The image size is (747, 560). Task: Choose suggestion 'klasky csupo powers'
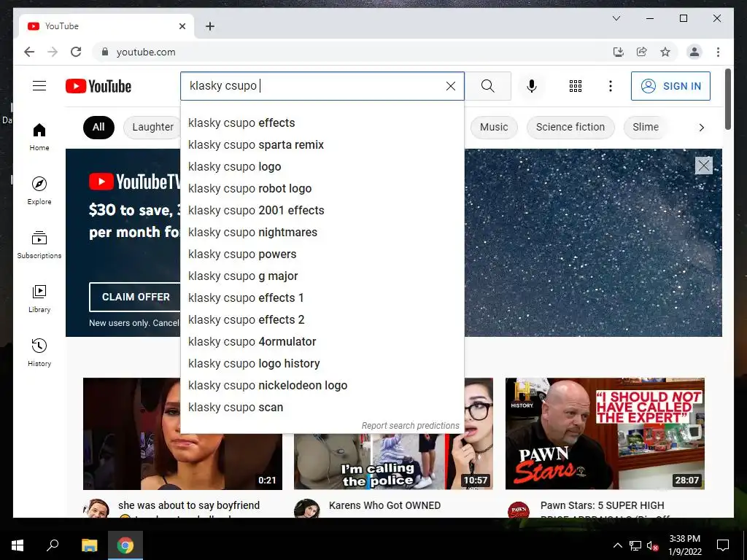322,254
